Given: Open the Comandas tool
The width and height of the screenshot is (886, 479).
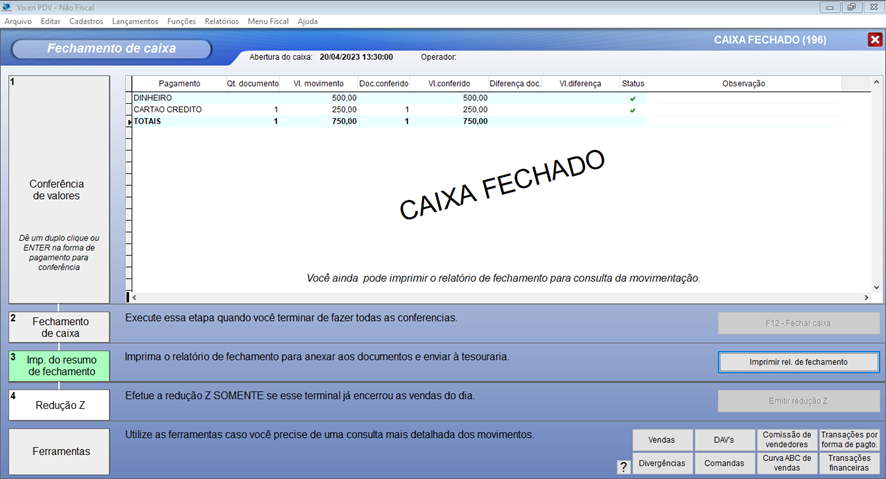Looking at the screenshot, I should [x=724, y=463].
